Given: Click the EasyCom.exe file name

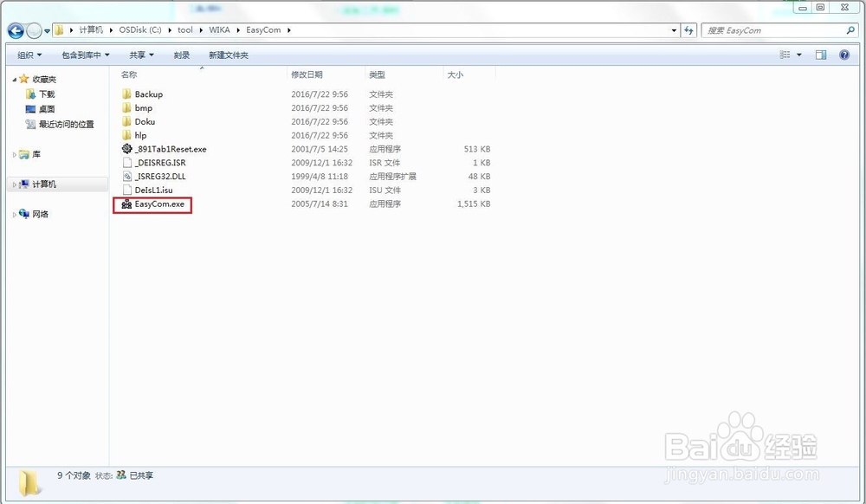Looking at the screenshot, I should click(159, 204).
